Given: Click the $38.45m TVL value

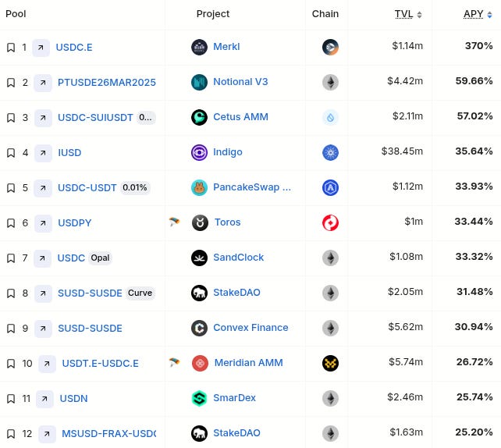Looking at the screenshot, I should [x=402, y=151].
